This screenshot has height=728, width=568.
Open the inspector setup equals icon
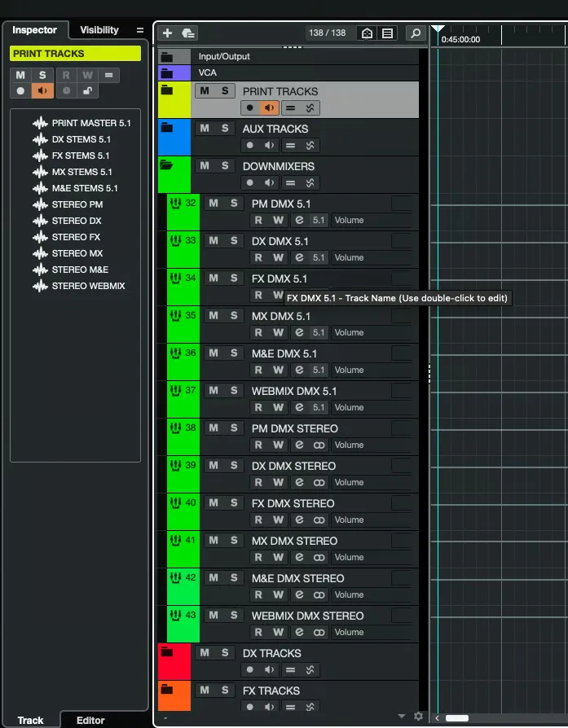(140, 30)
